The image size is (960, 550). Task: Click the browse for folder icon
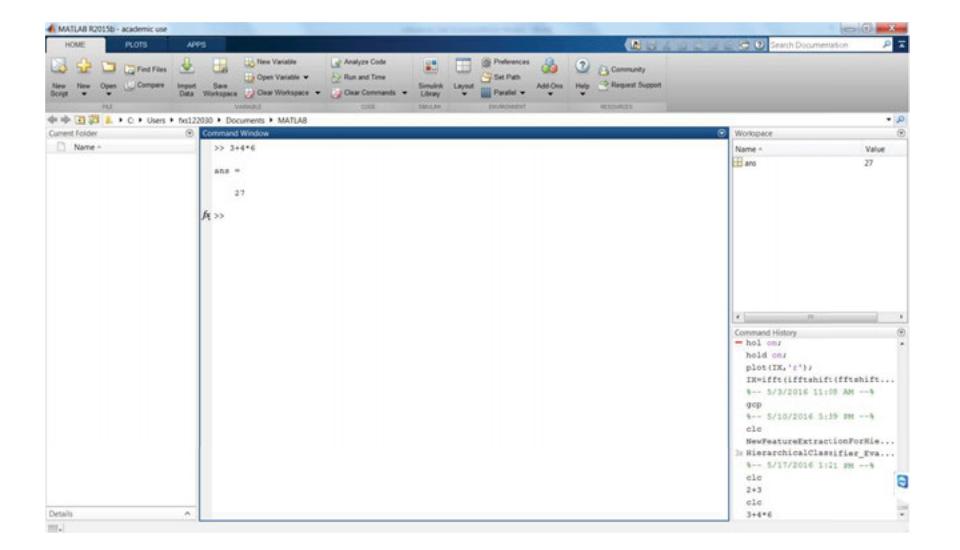pyautogui.click(x=94, y=120)
